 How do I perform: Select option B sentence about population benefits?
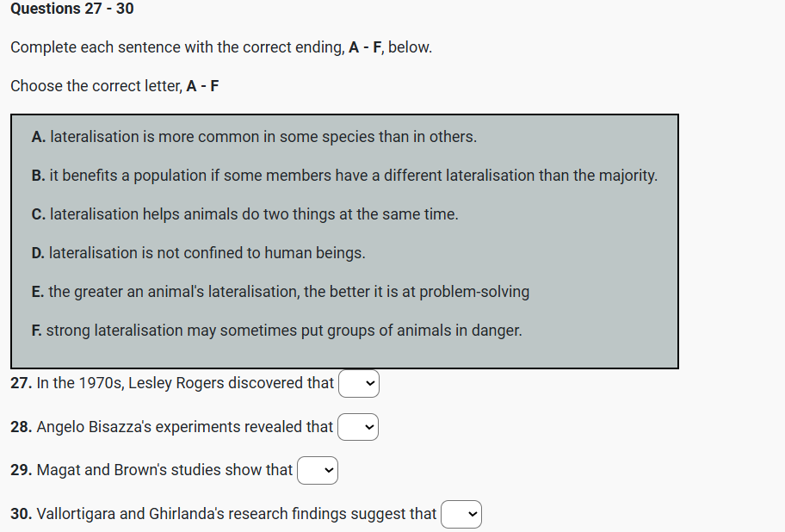[x=344, y=176]
